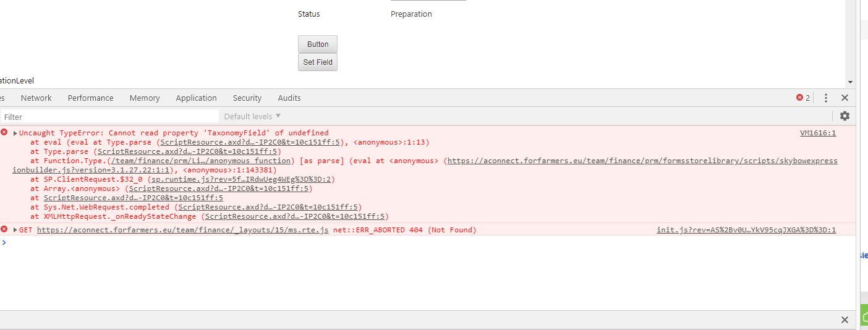
Task: Close the bottom drawer panel
Action: [x=845, y=319]
